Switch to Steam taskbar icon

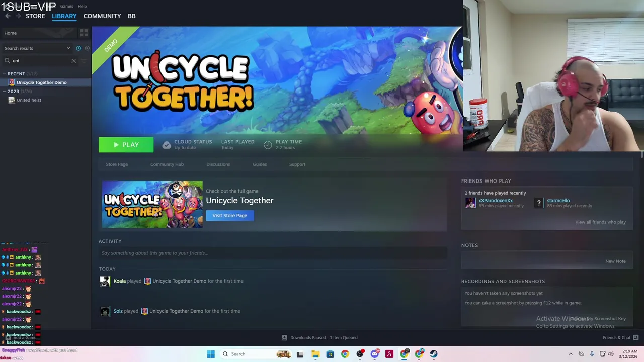click(434, 354)
